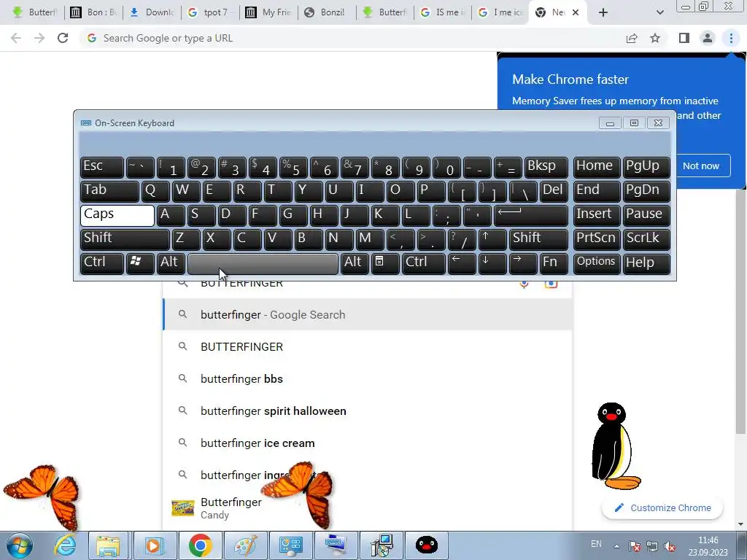The height and width of the screenshot is (560, 747).
Task: Click the left arrow key
Action: click(x=462, y=263)
